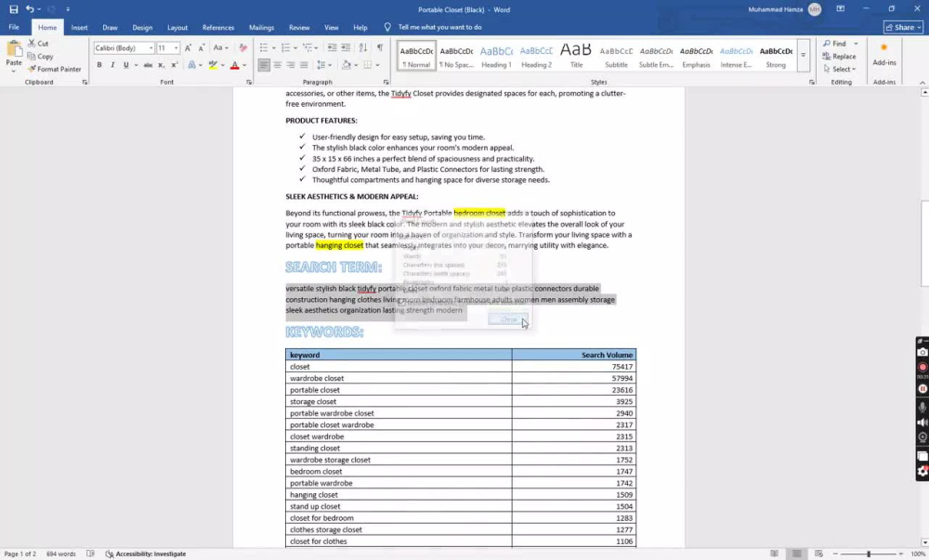Open the Select dropdown in Editing
Viewport: 929px width, 560px height.
point(840,70)
